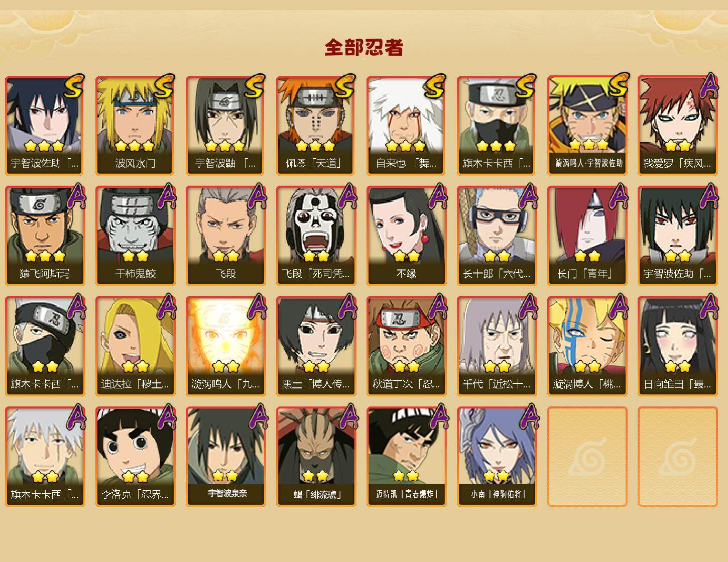Click the 不缘 ninja card
This screenshot has width=728, height=562.
point(406,236)
